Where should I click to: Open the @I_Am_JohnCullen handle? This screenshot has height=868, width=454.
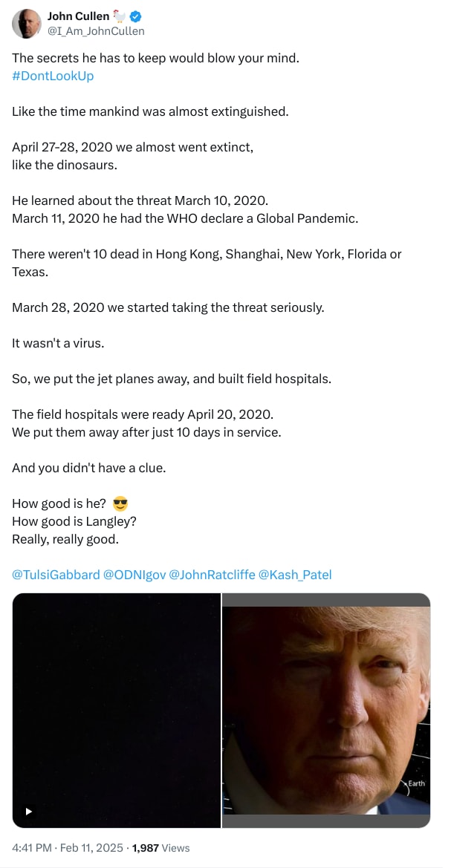tap(96, 31)
